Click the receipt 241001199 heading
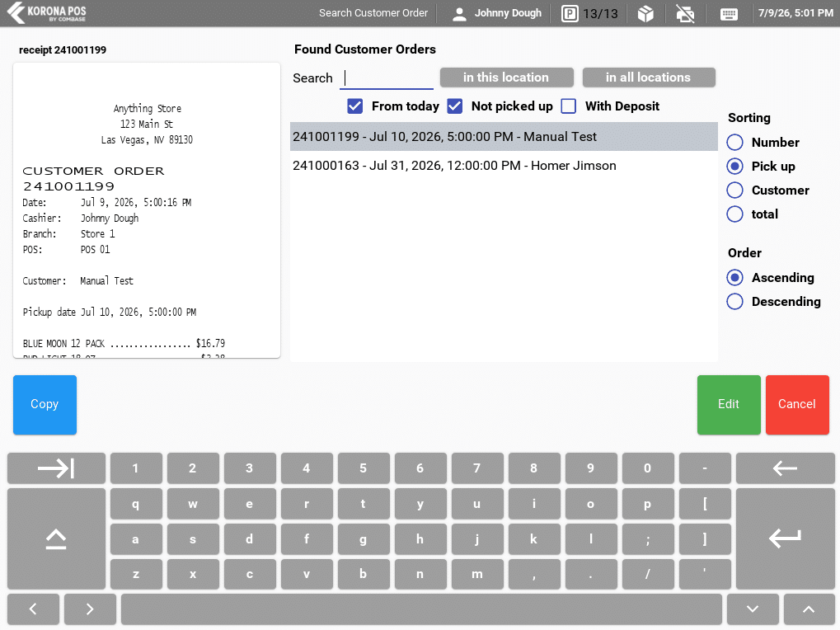Viewport: 840px width, 630px height. coord(63,49)
